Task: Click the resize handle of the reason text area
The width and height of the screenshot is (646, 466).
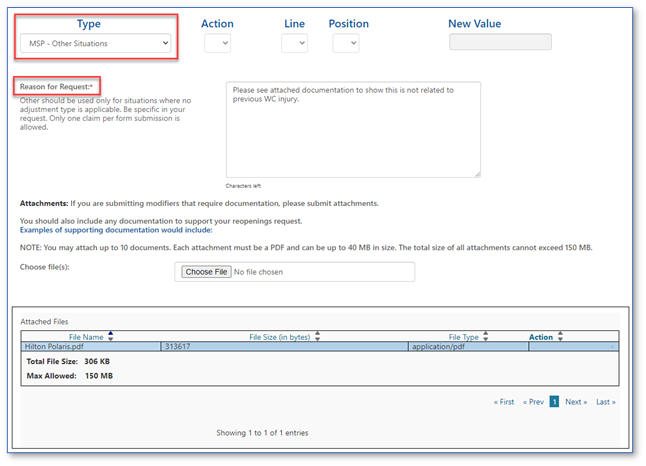Action: tap(476, 174)
